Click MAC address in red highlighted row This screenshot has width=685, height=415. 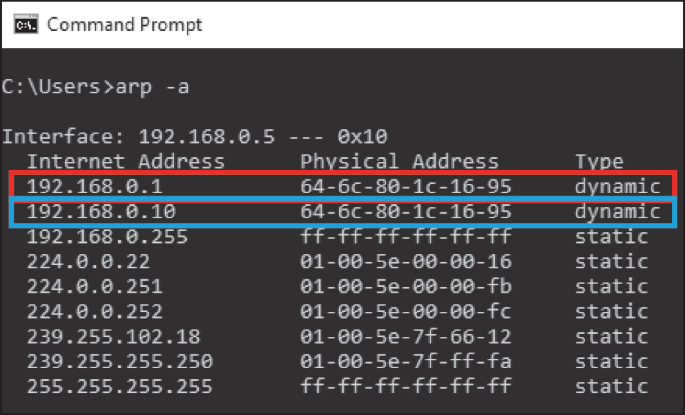click(x=406, y=187)
